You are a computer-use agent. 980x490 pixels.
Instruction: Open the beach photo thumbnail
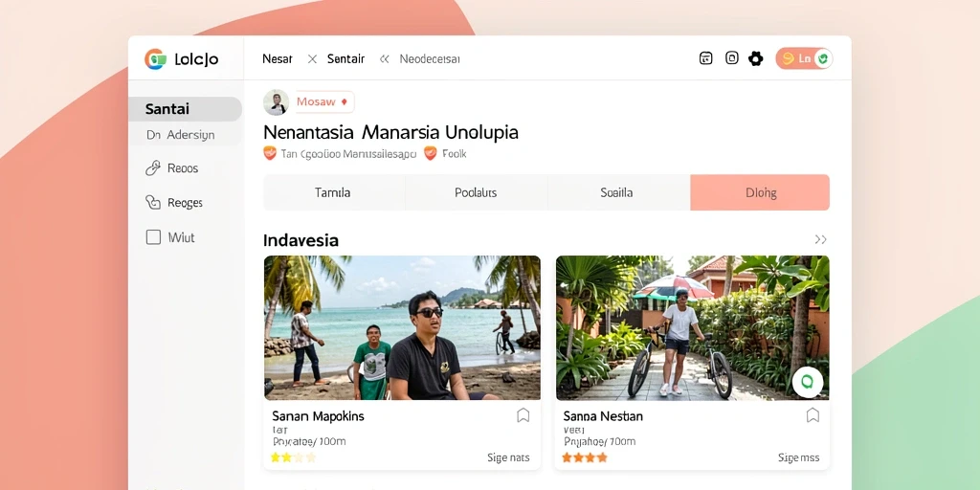pos(402,327)
